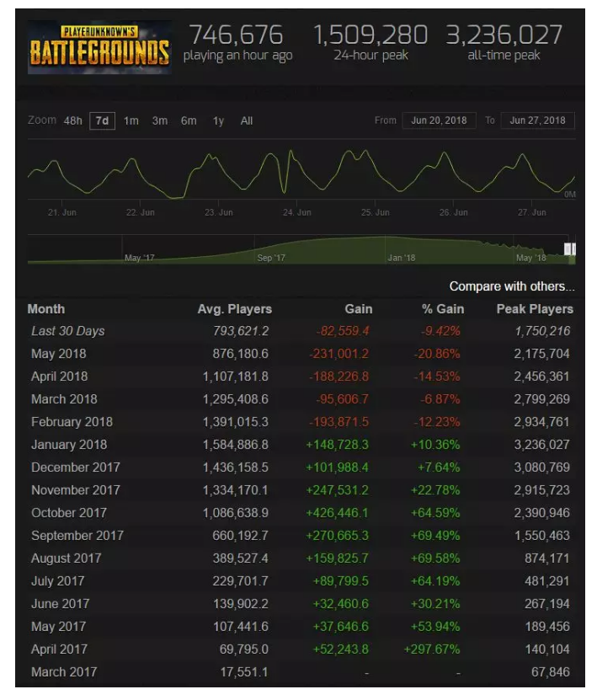The image size is (597, 700).
Task: Select the September 2017 row label
Action: [77, 536]
